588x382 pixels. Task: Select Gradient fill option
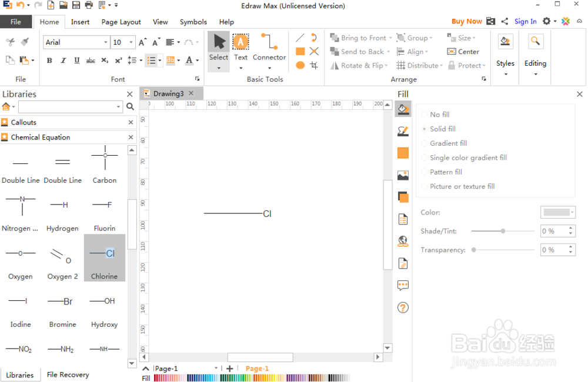point(445,143)
